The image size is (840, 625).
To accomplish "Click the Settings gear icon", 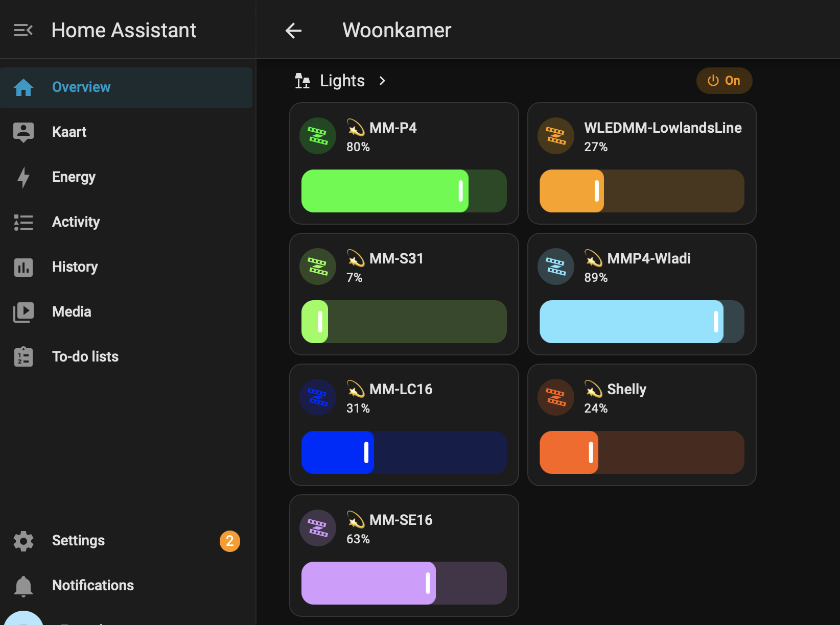I will point(24,541).
